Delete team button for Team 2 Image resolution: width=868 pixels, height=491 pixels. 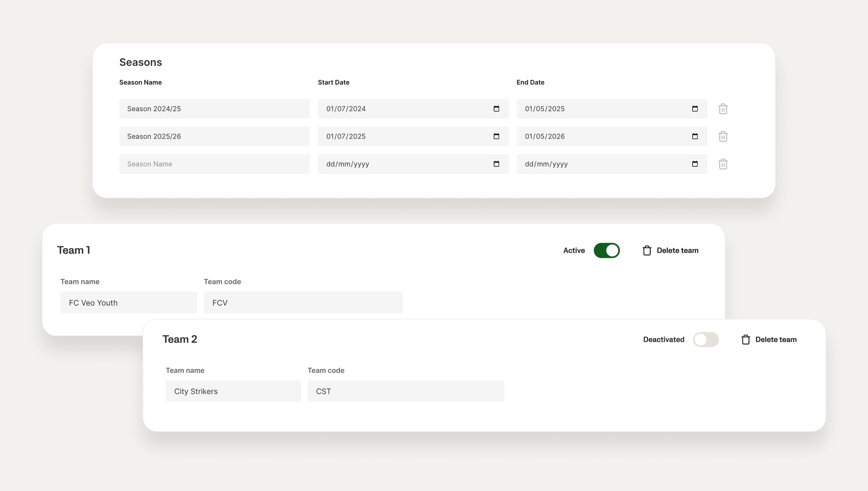tap(769, 340)
